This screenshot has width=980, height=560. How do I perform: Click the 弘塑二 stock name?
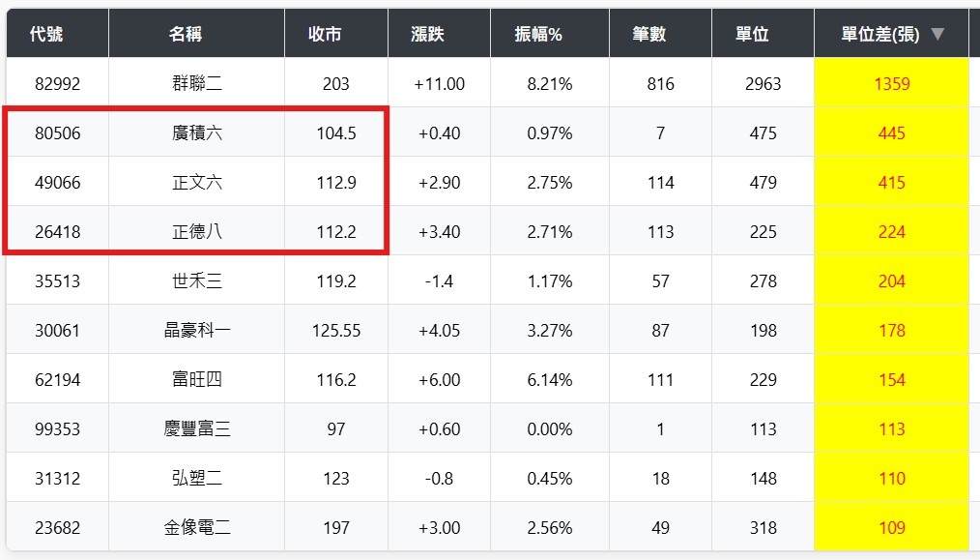point(197,479)
